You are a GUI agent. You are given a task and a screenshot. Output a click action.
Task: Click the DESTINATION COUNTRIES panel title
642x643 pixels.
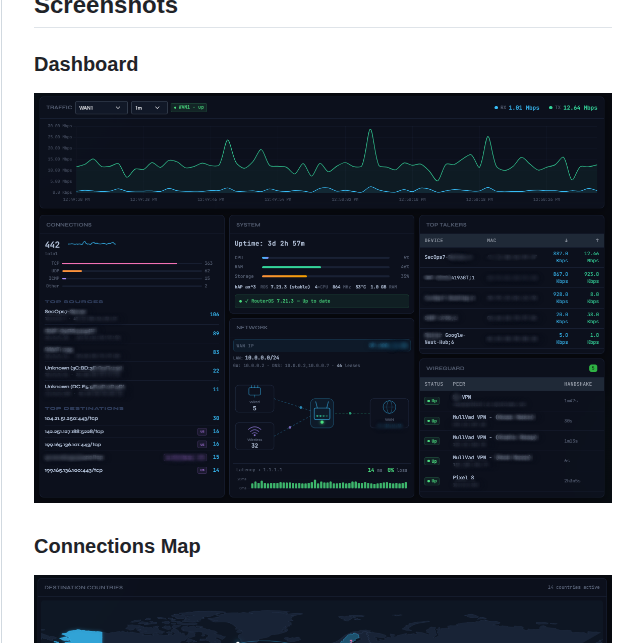(84, 587)
